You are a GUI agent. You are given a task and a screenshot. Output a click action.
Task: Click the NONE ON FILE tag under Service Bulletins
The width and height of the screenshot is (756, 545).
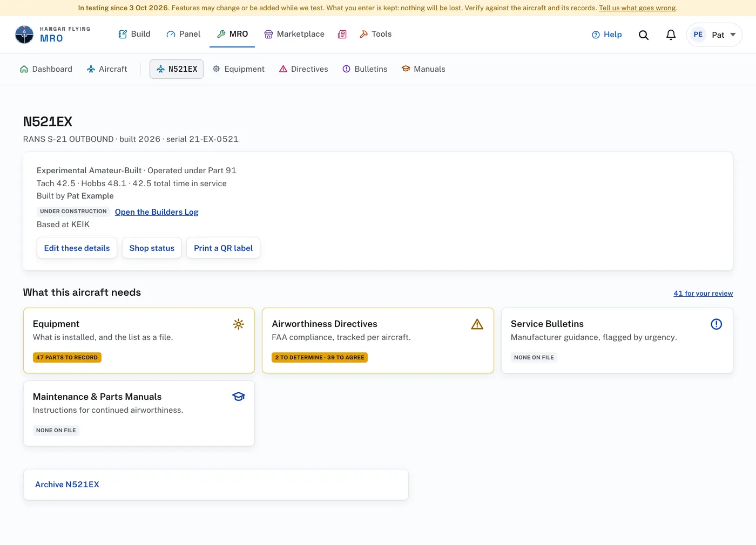pos(534,358)
